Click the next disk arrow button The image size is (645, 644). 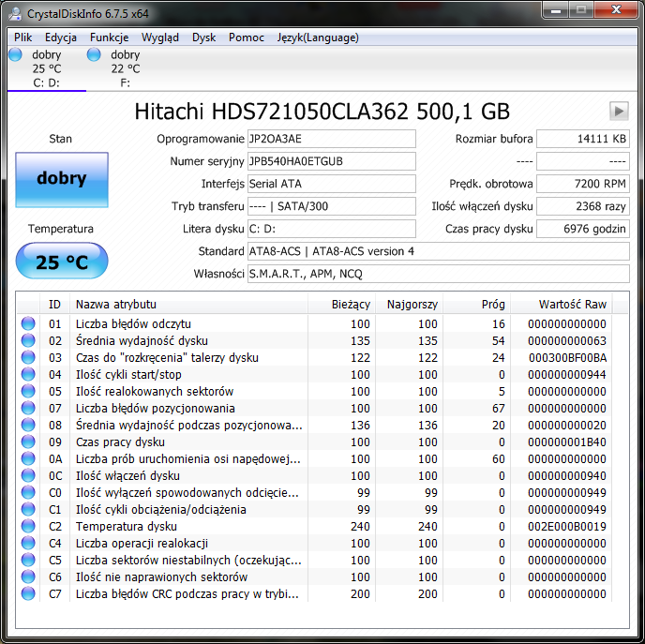coord(619,111)
